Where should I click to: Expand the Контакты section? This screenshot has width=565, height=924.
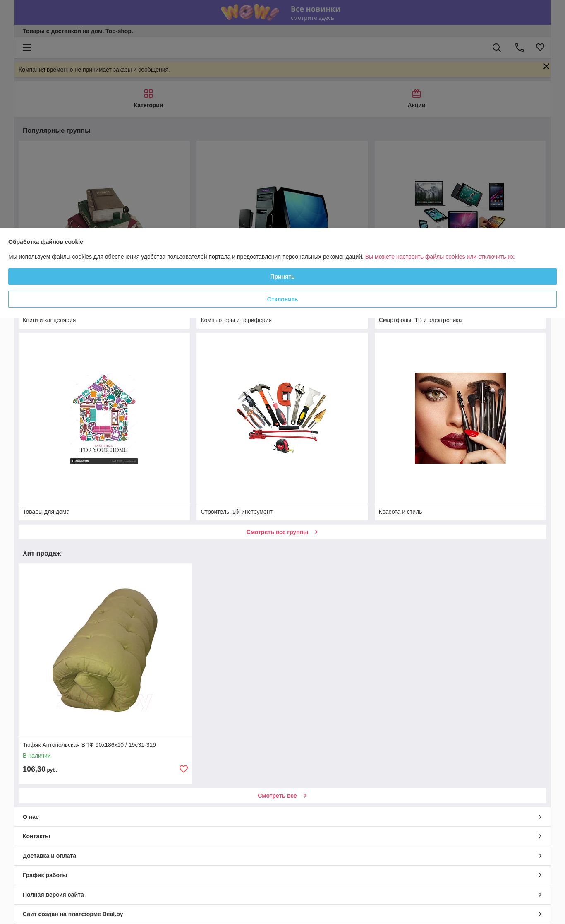282,836
